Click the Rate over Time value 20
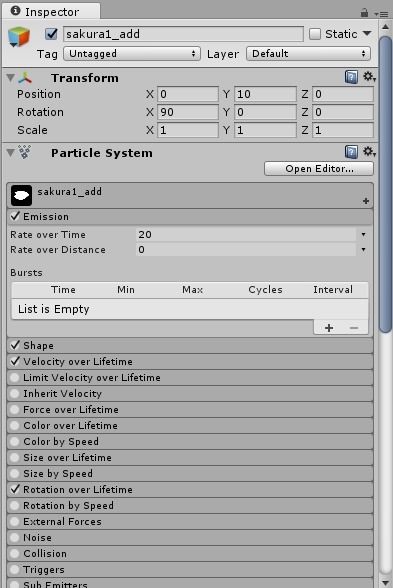 pos(246,235)
